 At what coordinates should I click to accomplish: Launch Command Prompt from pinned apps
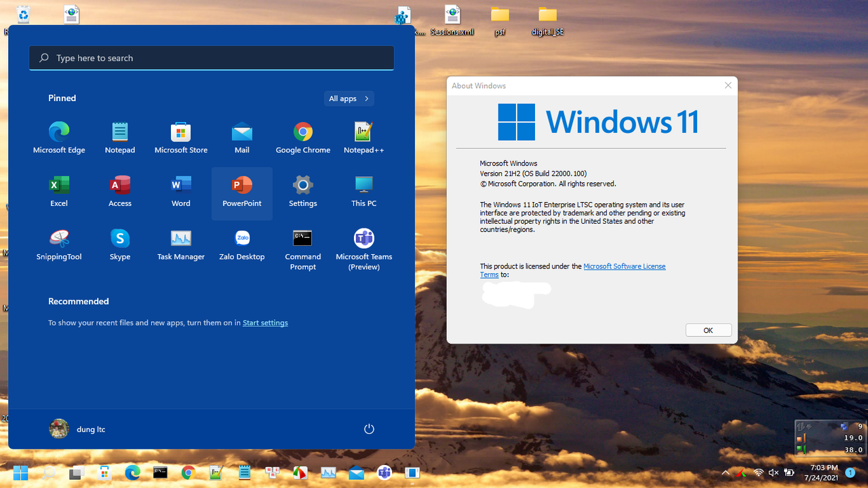pos(303,249)
